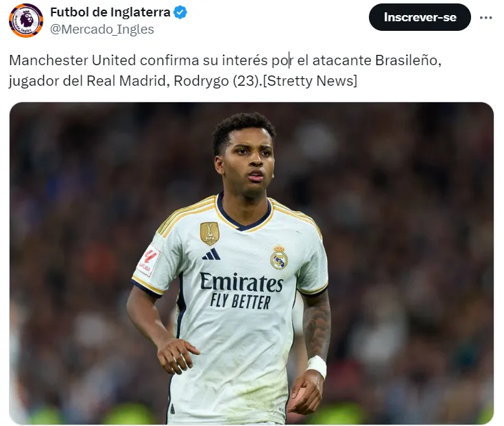Image resolution: width=504 pixels, height=426 pixels.
Task: Click Manchester United in the tweet text
Action: pos(72,60)
